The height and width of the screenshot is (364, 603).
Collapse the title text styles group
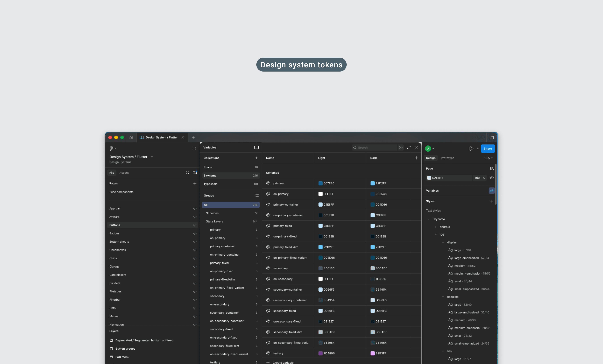[x=443, y=351]
